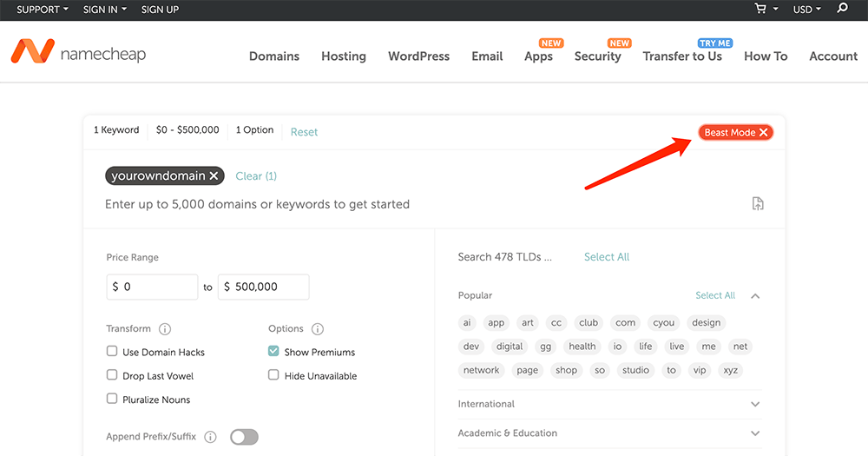This screenshot has width=868, height=456.
Task: Click the $0 - $500,000 summary
Action: 187,129
